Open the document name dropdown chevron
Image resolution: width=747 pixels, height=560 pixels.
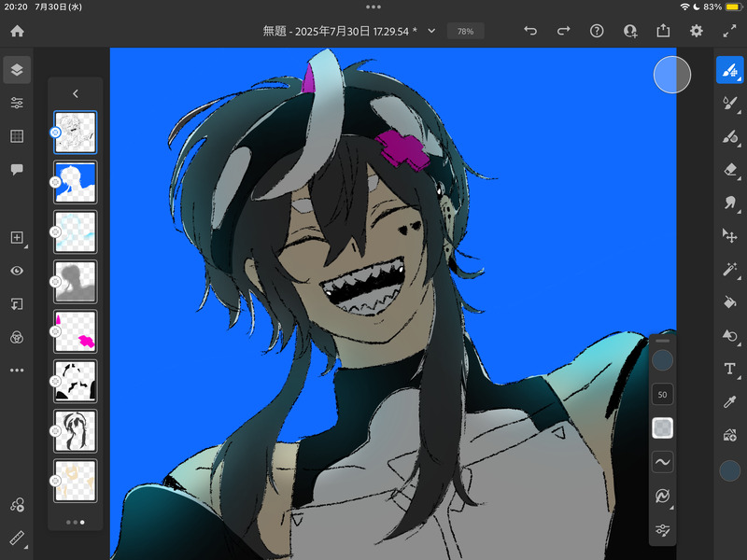(x=431, y=31)
